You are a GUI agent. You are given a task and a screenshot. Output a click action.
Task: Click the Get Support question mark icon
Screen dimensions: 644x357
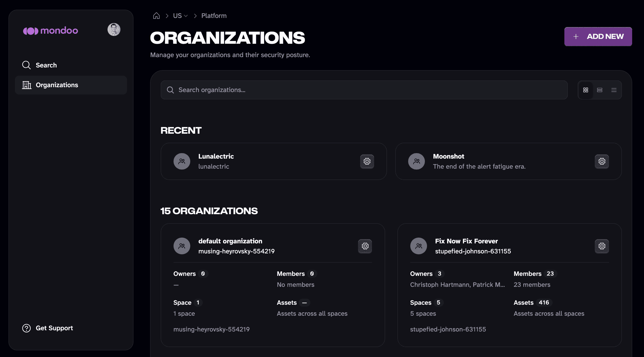click(26, 328)
